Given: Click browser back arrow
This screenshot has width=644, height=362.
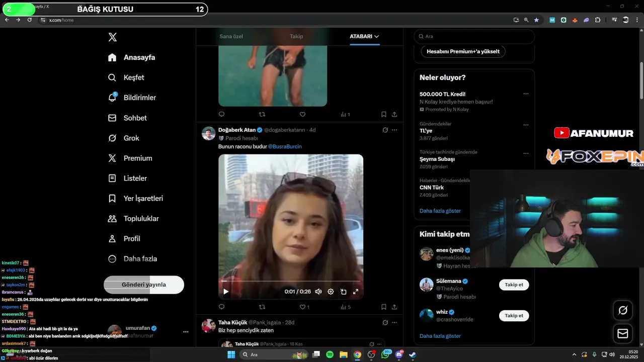Looking at the screenshot, I should tap(7, 20).
